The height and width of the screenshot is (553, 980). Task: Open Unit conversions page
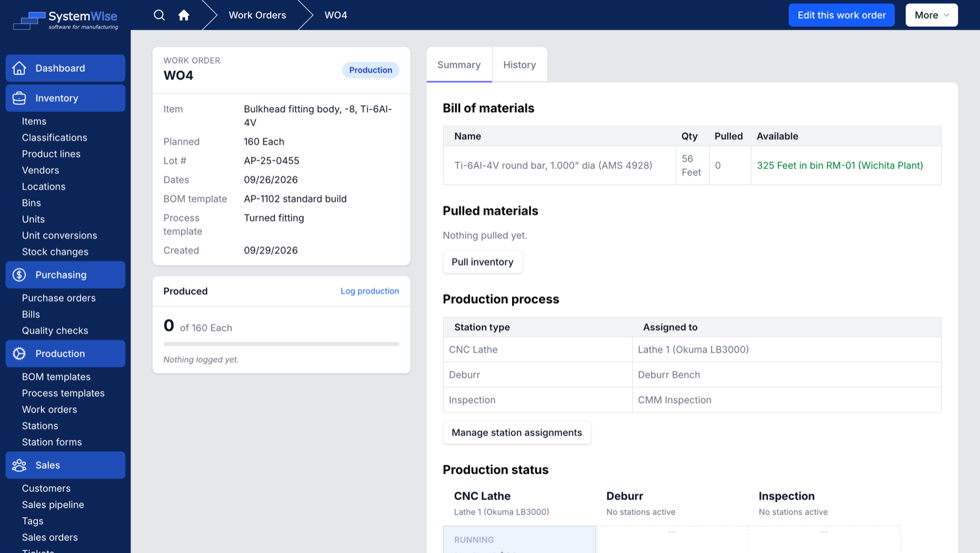(x=59, y=236)
